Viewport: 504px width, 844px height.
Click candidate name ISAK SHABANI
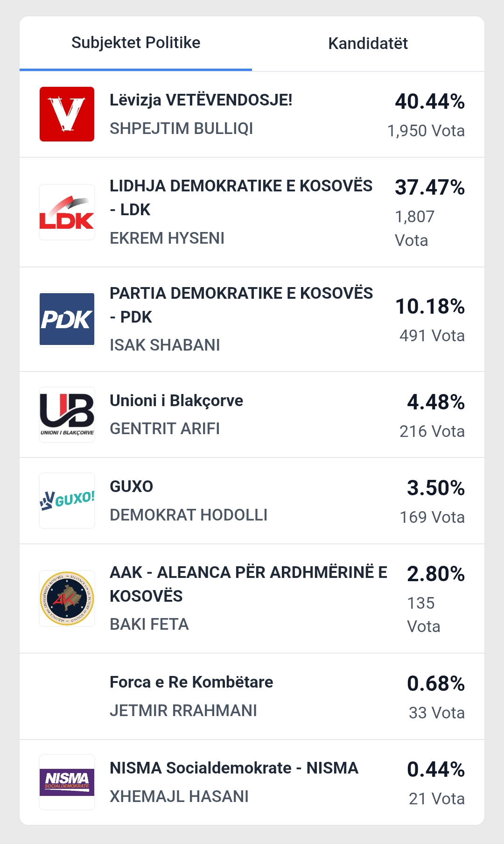coord(165,345)
